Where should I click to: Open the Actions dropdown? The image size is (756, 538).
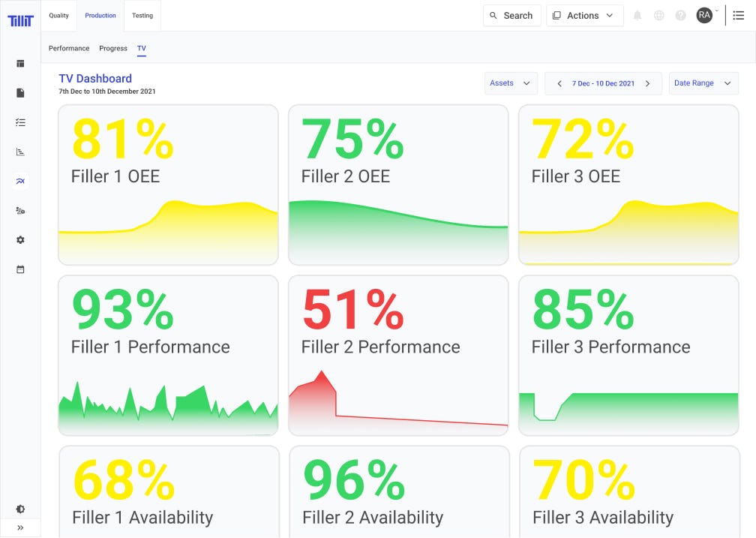tap(584, 16)
